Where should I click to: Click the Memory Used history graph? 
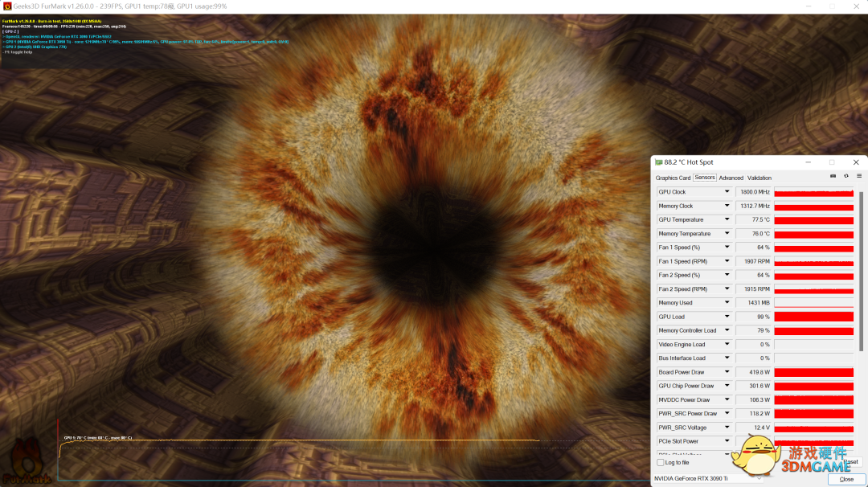click(813, 303)
